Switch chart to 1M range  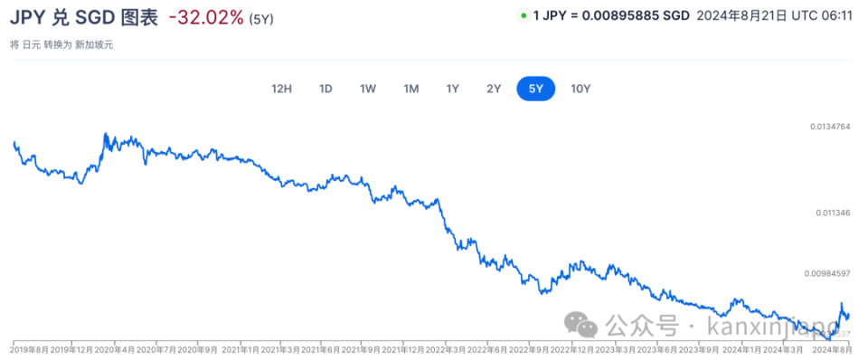point(410,89)
